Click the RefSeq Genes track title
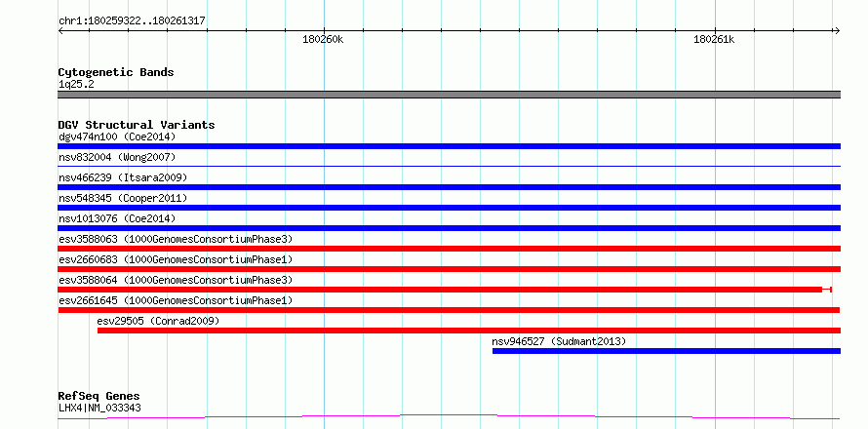The image size is (868, 429). [x=99, y=397]
